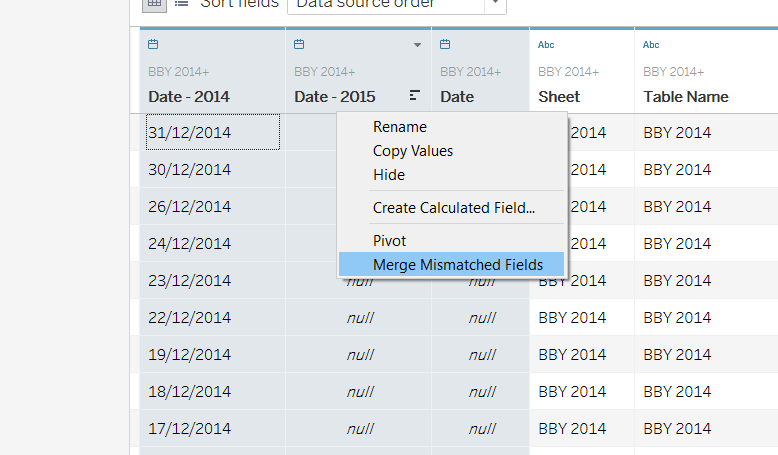Viewport: 778px width, 455px height.
Task: Open Create Calculated Field from the menu
Action: 454,208
